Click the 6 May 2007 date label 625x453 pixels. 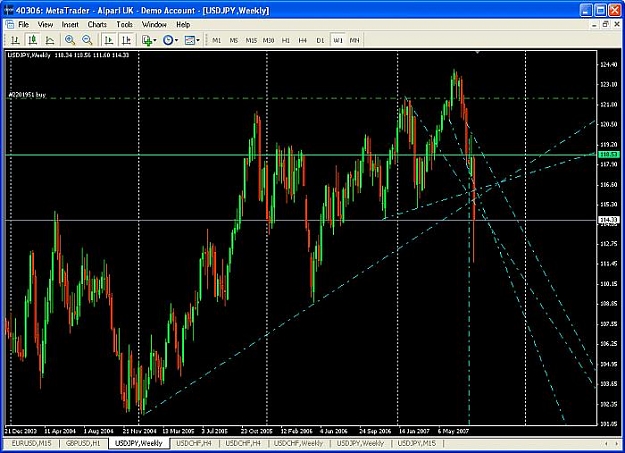(x=453, y=431)
